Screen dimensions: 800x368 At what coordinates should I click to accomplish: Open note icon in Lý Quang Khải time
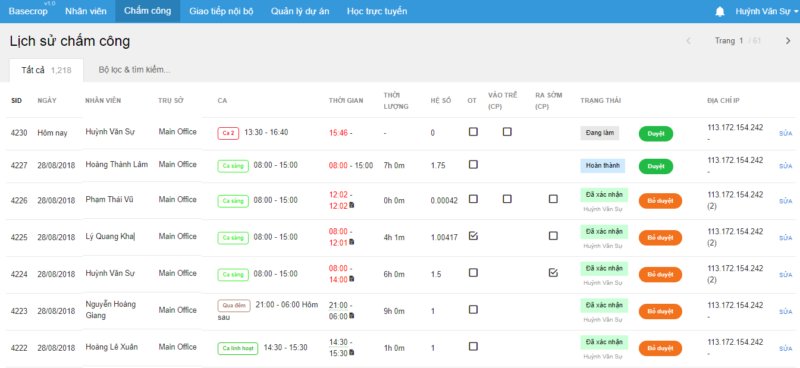click(x=352, y=242)
